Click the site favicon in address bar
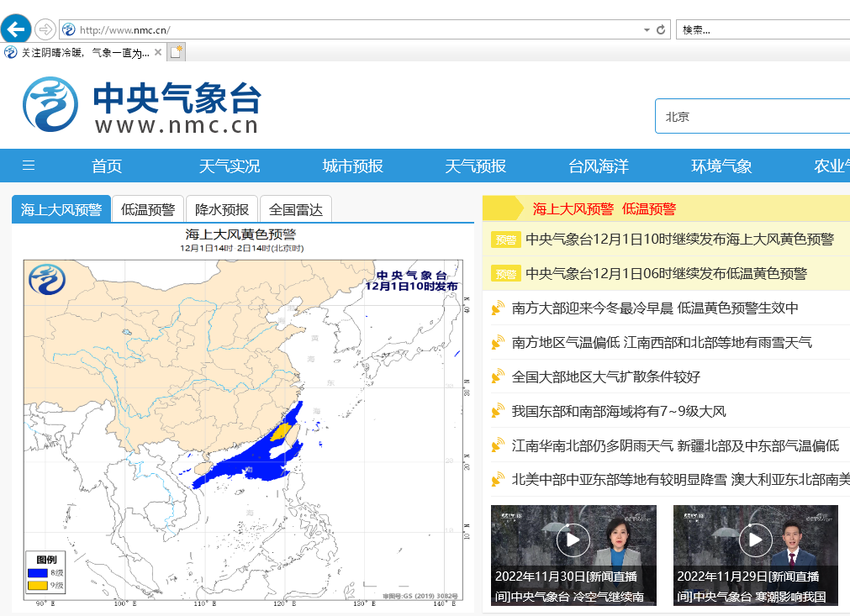This screenshot has height=616, width=850. coord(68,29)
